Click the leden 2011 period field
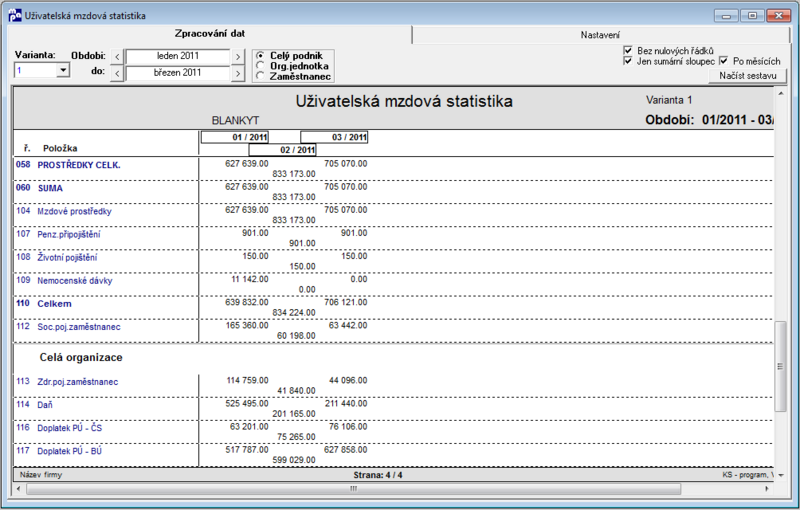Image resolution: width=800 pixels, height=510 pixels. click(x=178, y=56)
